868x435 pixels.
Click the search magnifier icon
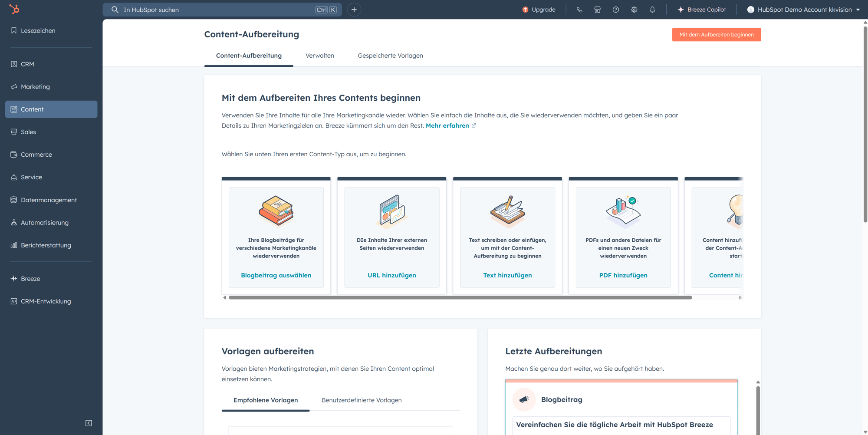(115, 10)
